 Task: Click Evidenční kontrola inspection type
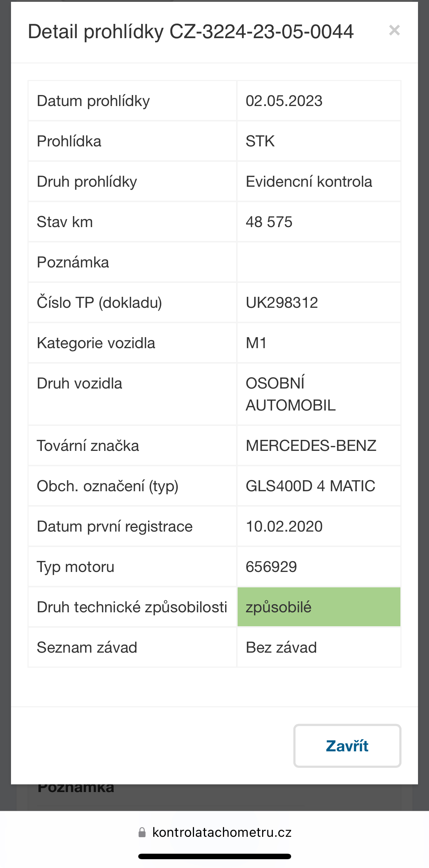[x=309, y=182]
